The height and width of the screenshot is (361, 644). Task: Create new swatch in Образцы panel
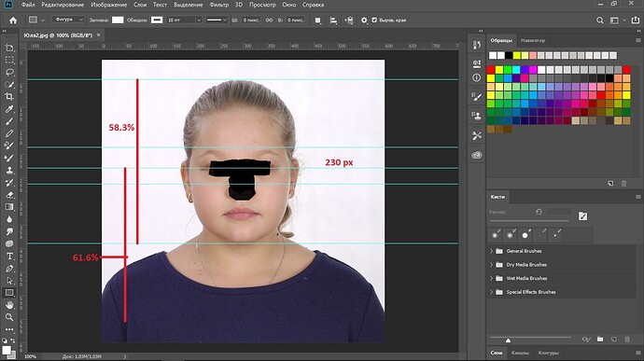[610, 183]
